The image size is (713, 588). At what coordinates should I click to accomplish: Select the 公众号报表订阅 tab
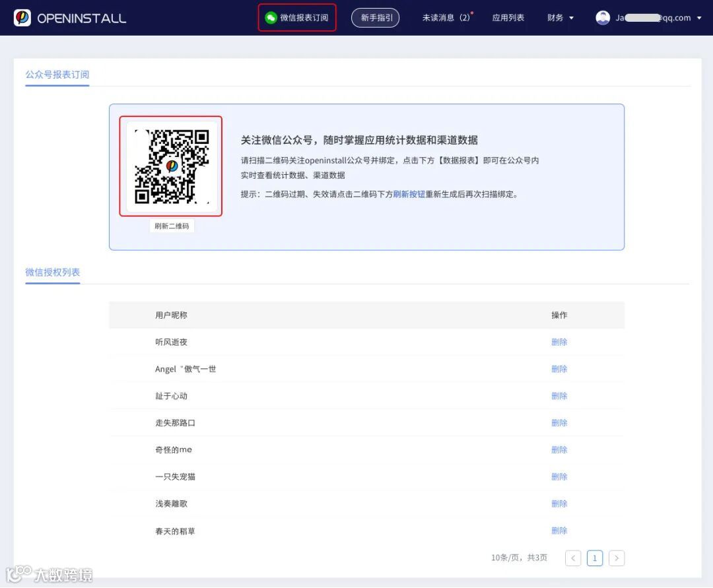tap(57, 75)
